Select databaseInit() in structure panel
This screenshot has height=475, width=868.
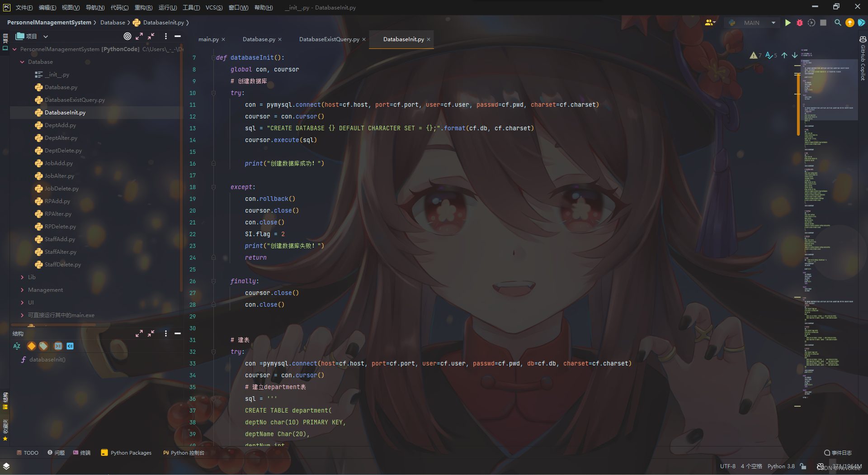tap(47, 360)
